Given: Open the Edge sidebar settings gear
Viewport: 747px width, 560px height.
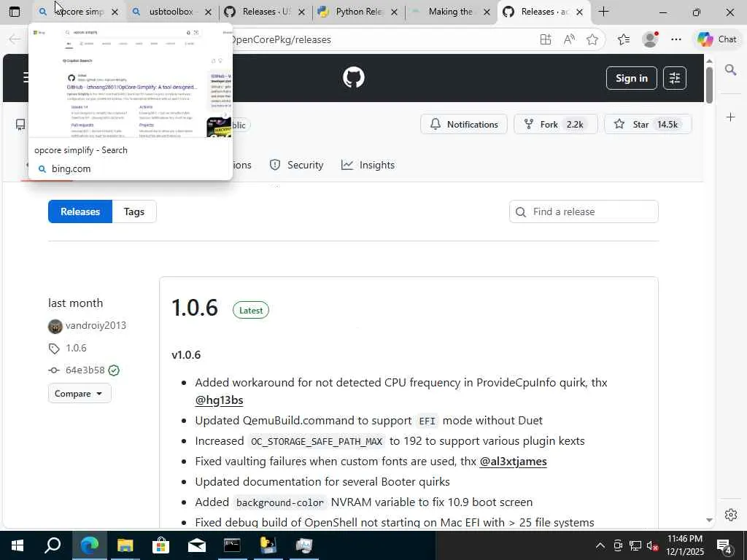Looking at the screenshot, I should pos(730,515).
